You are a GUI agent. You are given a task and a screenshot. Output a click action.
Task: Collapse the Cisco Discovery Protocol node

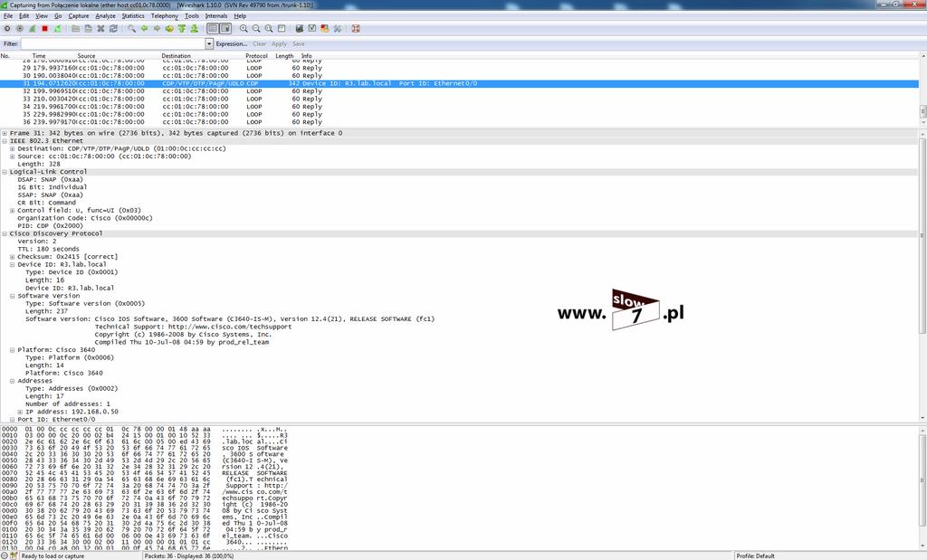[x=5, y=234]
